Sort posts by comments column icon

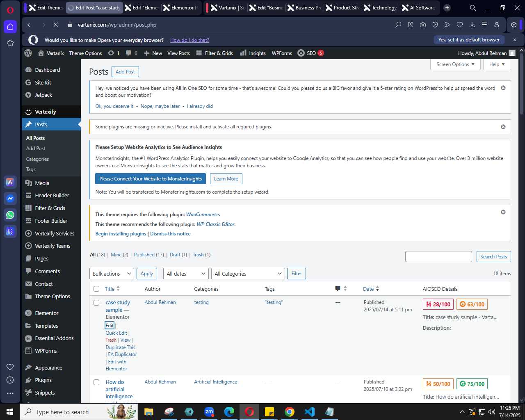tap(341, 289)
